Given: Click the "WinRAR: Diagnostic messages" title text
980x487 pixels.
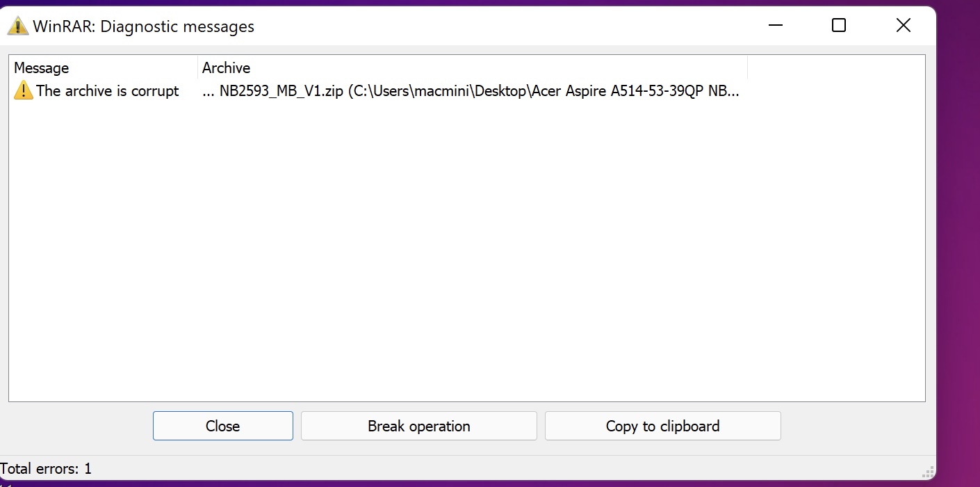Looking at the screenshot, I should click(143, 26).
